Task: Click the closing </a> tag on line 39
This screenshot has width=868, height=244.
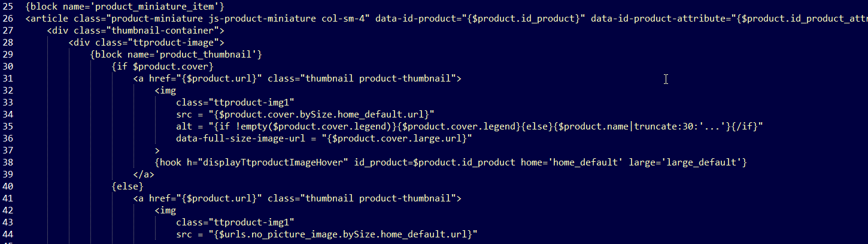Action: 144,174
